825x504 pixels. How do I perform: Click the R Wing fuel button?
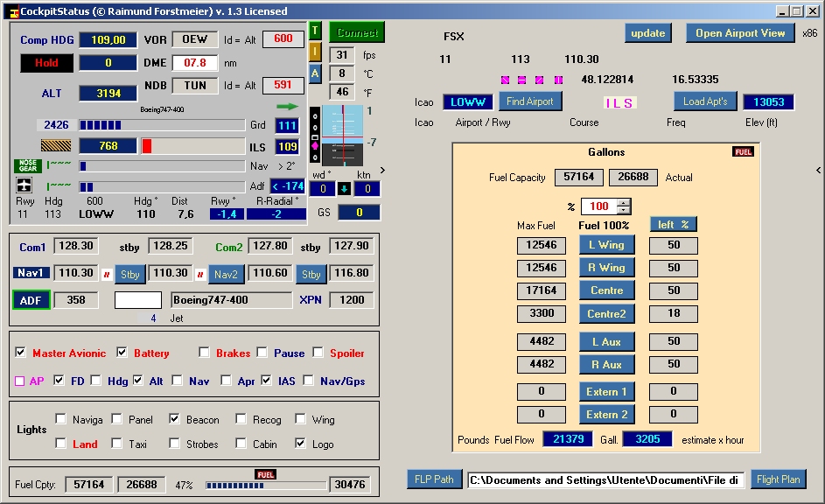(606, 268)
